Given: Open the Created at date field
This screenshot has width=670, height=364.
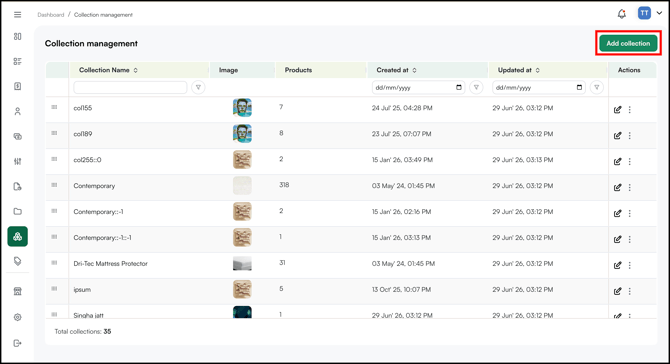Looking at the screenshot, I should tap(418, 87).
